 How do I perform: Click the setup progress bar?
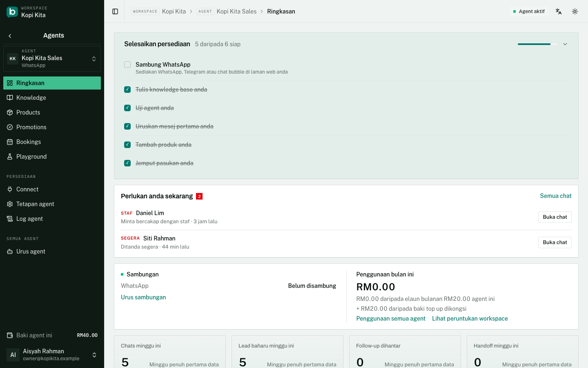click(x=537, y=44)
